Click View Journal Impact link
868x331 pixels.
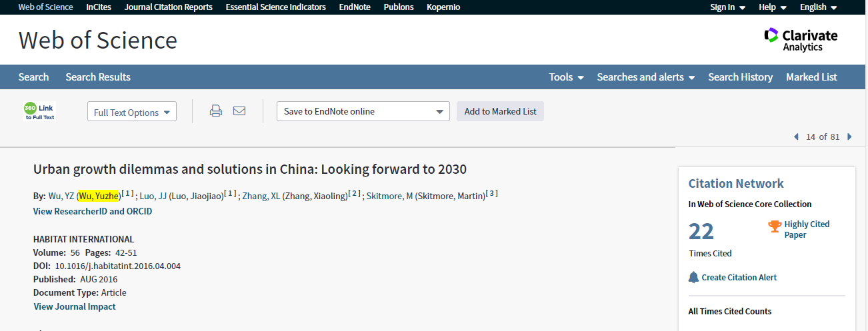[x=75, y=306]
